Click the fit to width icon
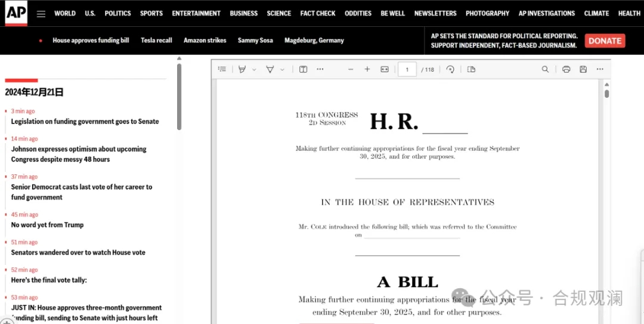 tap(385, 69)
